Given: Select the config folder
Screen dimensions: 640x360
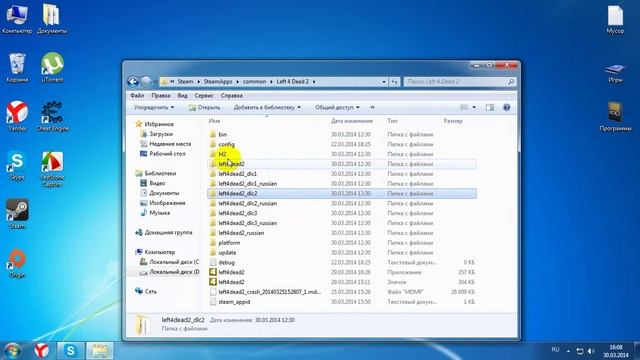Looking at the screenshot, I should [x=226, y=144].
